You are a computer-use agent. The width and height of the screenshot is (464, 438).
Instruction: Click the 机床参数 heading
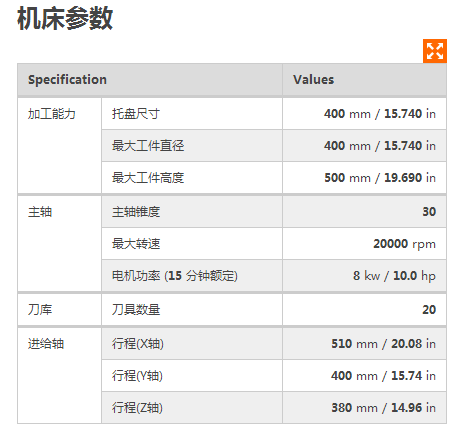[65, 19]
